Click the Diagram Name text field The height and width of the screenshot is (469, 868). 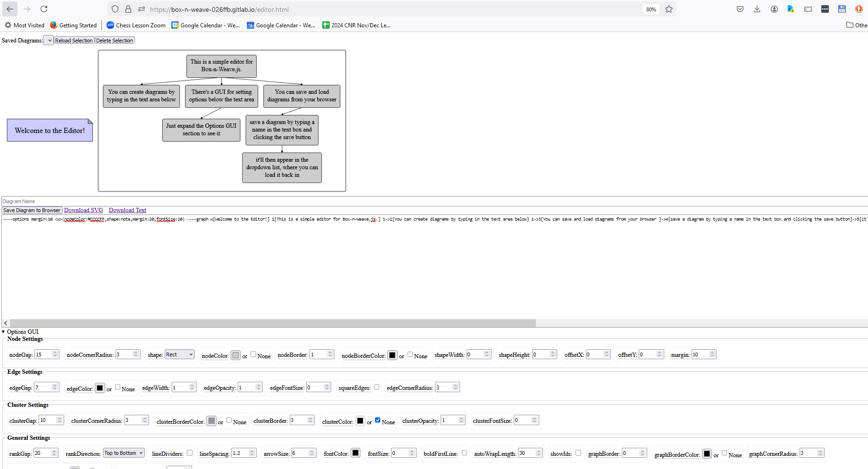click(x=434, y=201)
